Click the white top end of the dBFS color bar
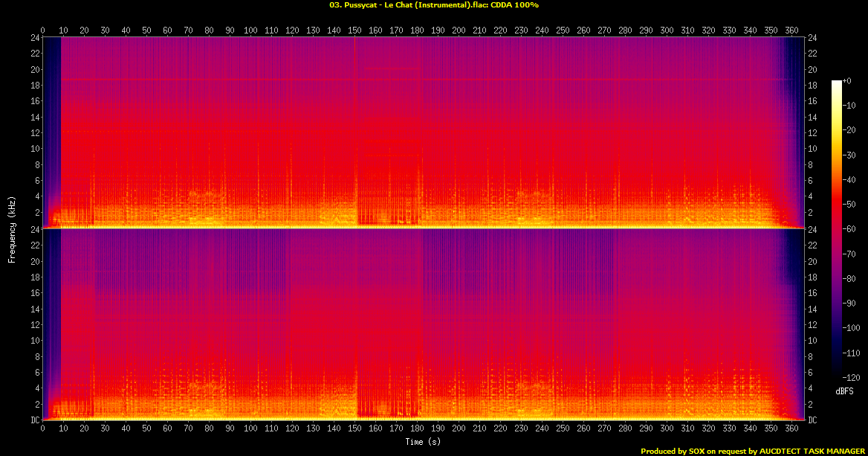 (837, 84)
